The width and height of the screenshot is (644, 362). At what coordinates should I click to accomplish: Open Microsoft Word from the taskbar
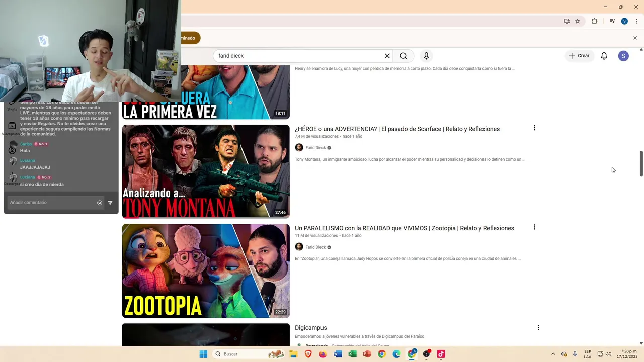click(338, 354)
